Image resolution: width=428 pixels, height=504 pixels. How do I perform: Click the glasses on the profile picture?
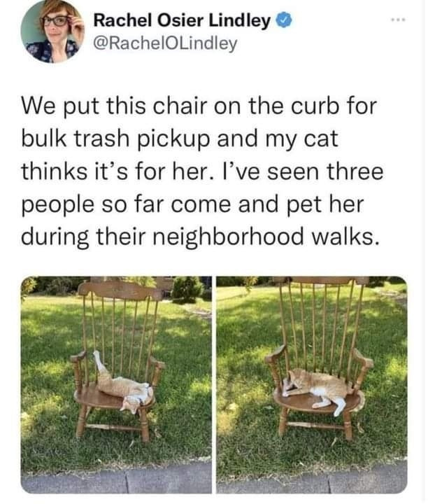pyautogui.click(x=57, y=21)
